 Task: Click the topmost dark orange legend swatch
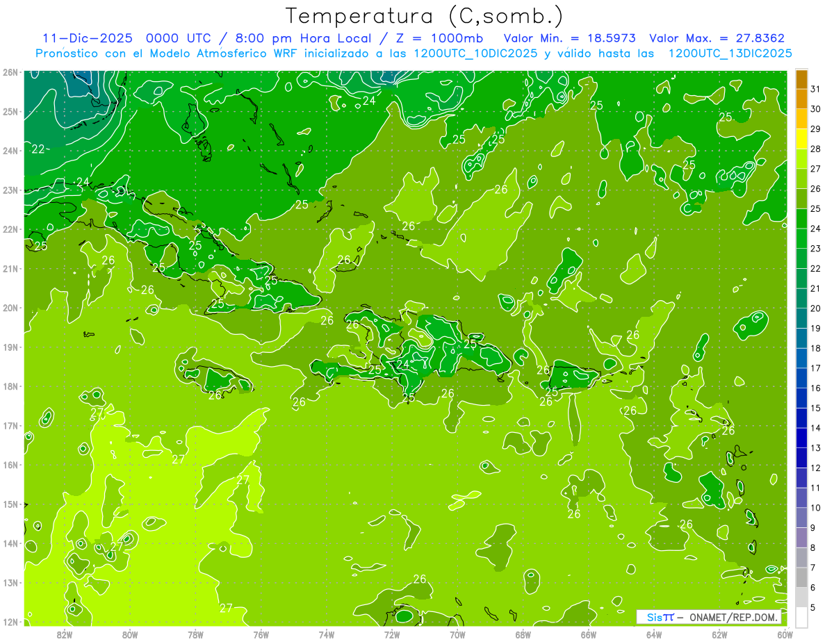click(801, 79)
